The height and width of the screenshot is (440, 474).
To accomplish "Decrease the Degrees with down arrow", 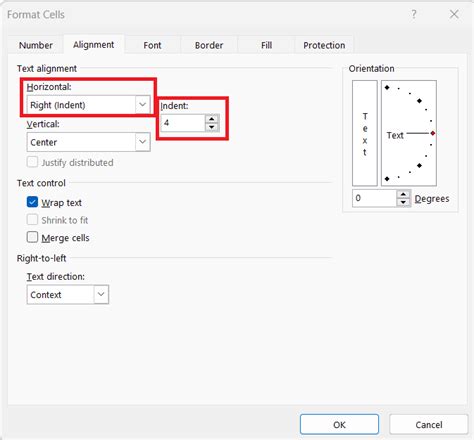I will pyautogui.click(x=403, y=202).
